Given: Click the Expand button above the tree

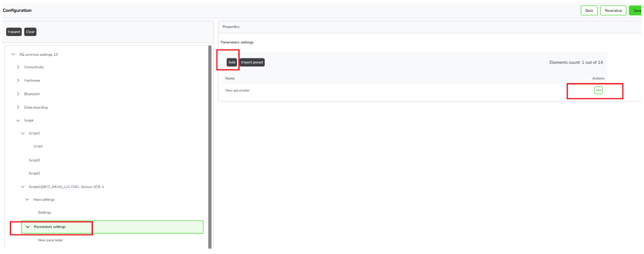Looking at the screenshot, I should click(x=14, y=32).
